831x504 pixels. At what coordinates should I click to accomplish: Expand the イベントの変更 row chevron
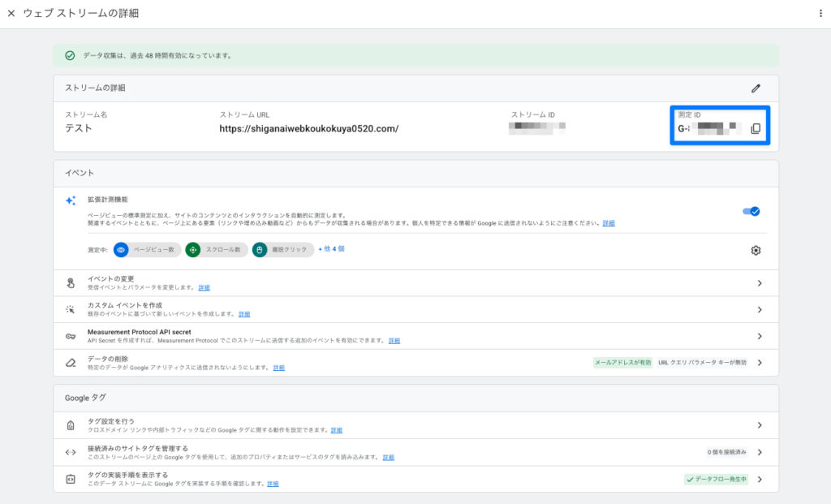point(760,283)
